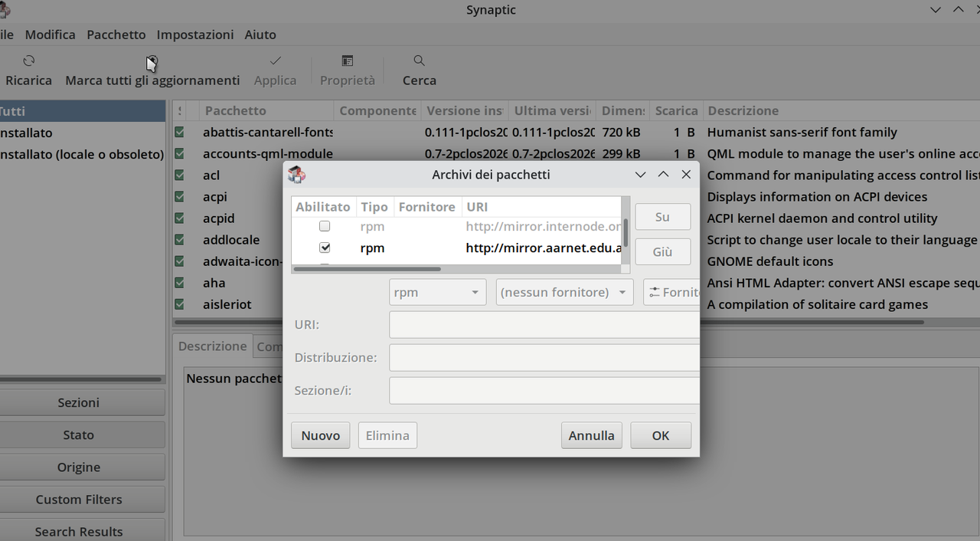Click the Marca tutti gli aggiornamenti icon
This screenshot has width=980, height=541.
coord(152,61)
